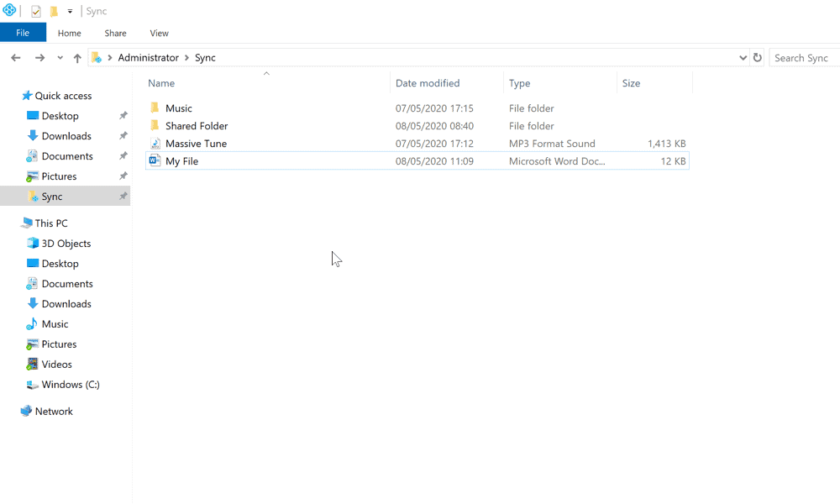Open Downloads under This PC
The width and height of the screenshot is (840, 504).
click(66, 304)
